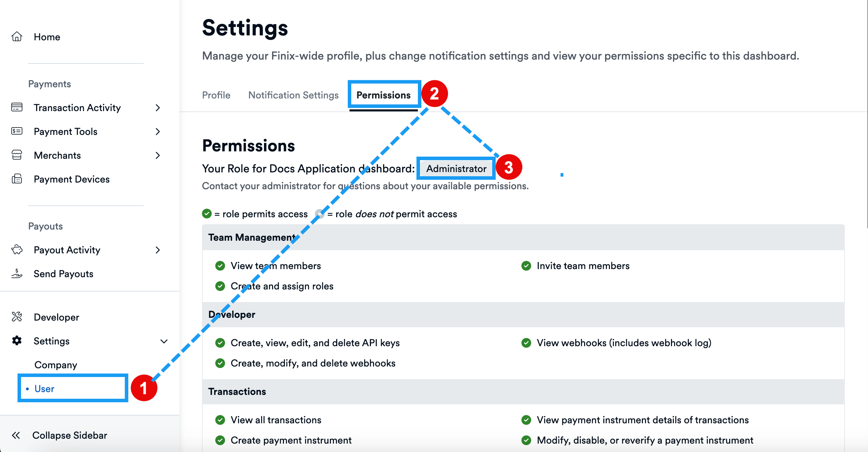Click the Administrator role button

(456, 168)
